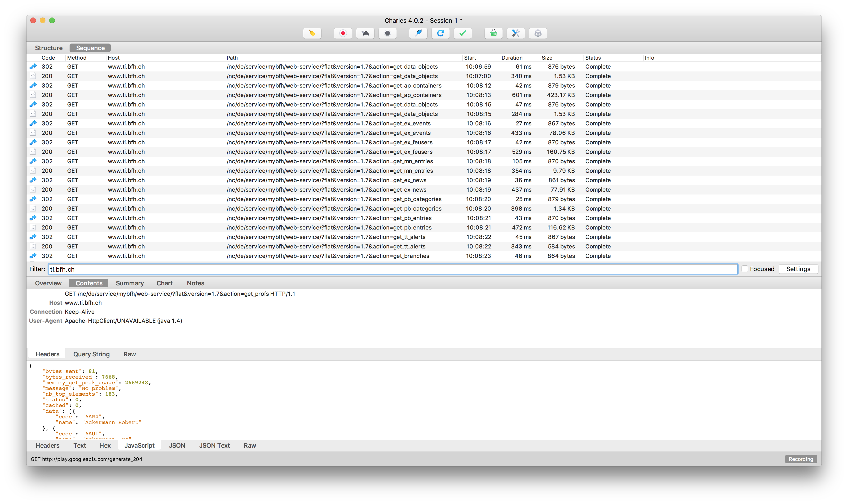Click the breakpoints hexagon icon

pos(388,33)
